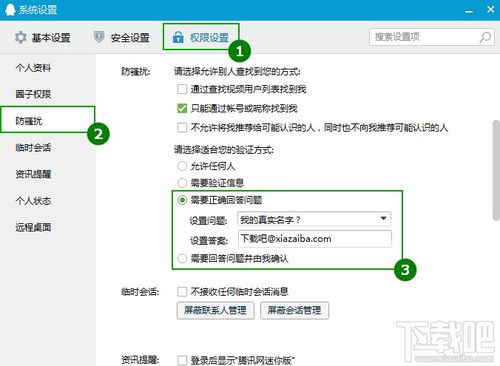Select 需要正确回答问题 radio button
This screenshot has width=500, height=366.
tap(182, 200)
